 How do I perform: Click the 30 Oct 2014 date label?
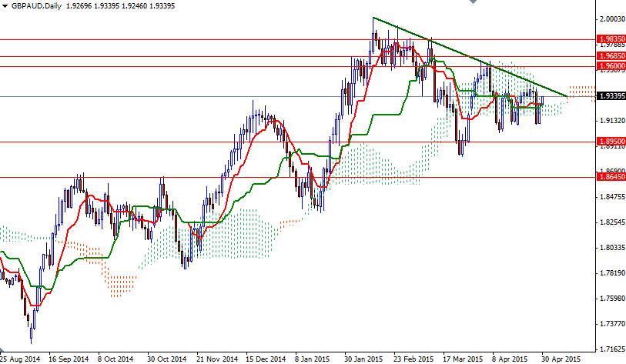(167, 359)
